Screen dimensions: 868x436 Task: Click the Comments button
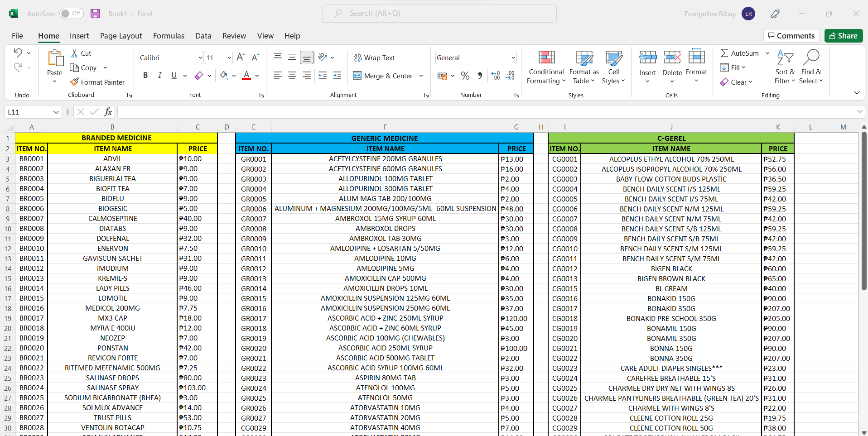[x=791, y=36]
